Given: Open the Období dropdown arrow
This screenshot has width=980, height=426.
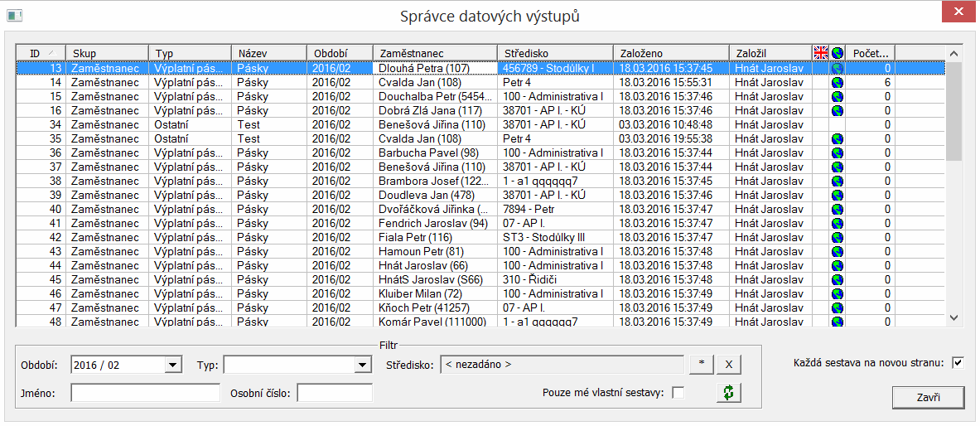Looking at the screenshot, I should coord(172,365).
